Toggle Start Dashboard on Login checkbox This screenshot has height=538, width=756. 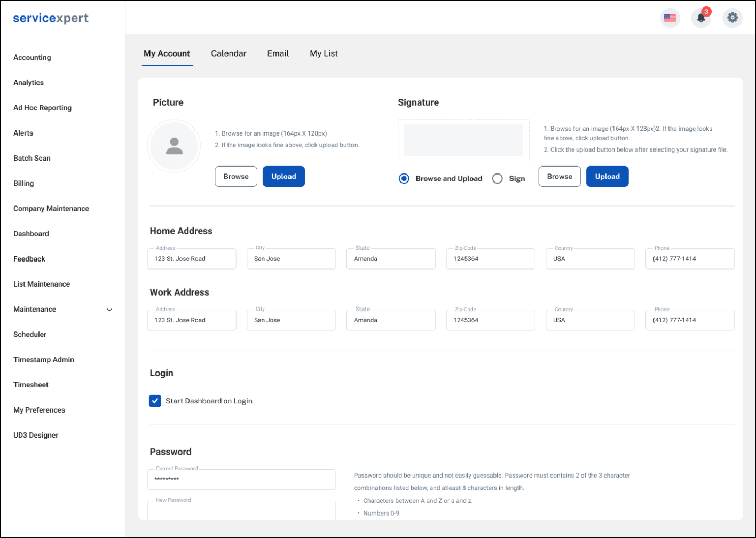(x=155, y=401)
